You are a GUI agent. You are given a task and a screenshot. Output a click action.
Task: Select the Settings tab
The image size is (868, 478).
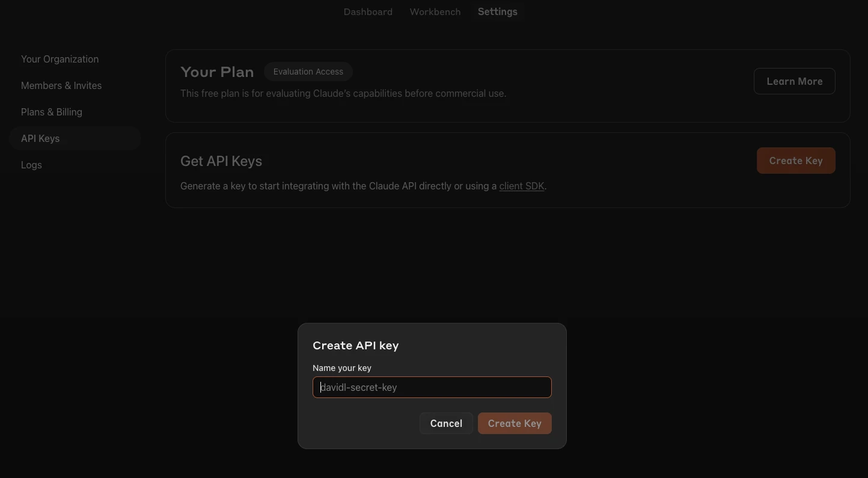pyautogui.click(x=497, y=12)
